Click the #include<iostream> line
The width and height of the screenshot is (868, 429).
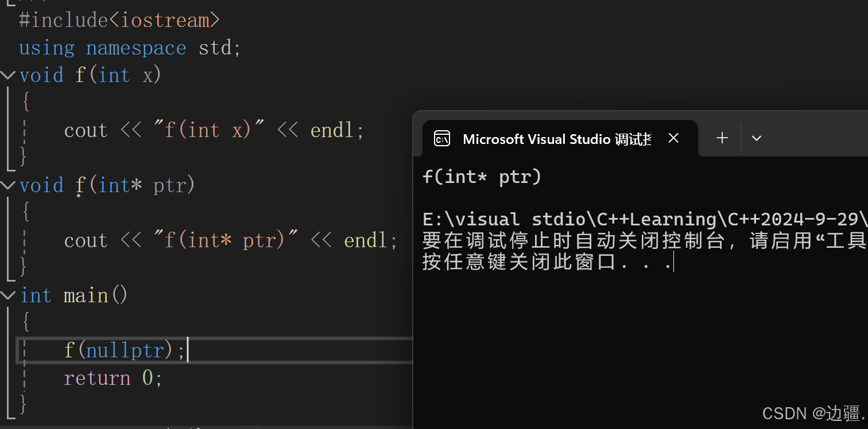[119, 20]
